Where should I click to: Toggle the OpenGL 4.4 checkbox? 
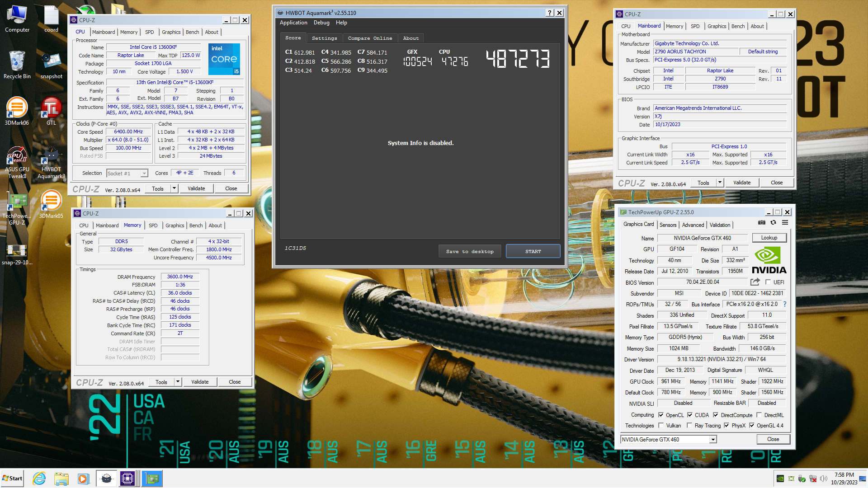point(752,425)
